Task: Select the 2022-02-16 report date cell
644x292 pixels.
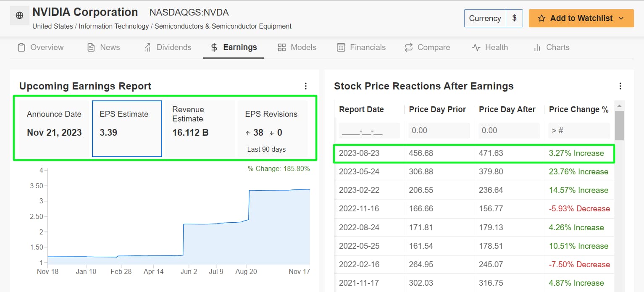Action: coord(359,265)
